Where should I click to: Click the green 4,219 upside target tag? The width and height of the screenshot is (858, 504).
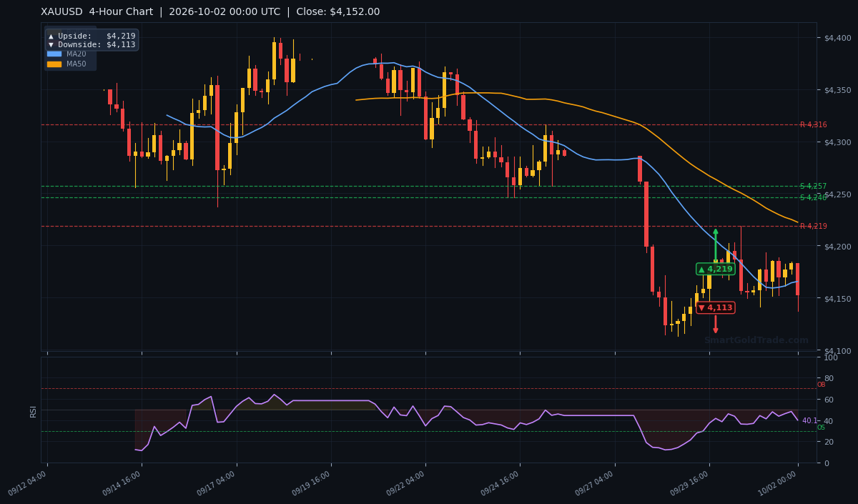pyautogui.click(x=716, y=269)
